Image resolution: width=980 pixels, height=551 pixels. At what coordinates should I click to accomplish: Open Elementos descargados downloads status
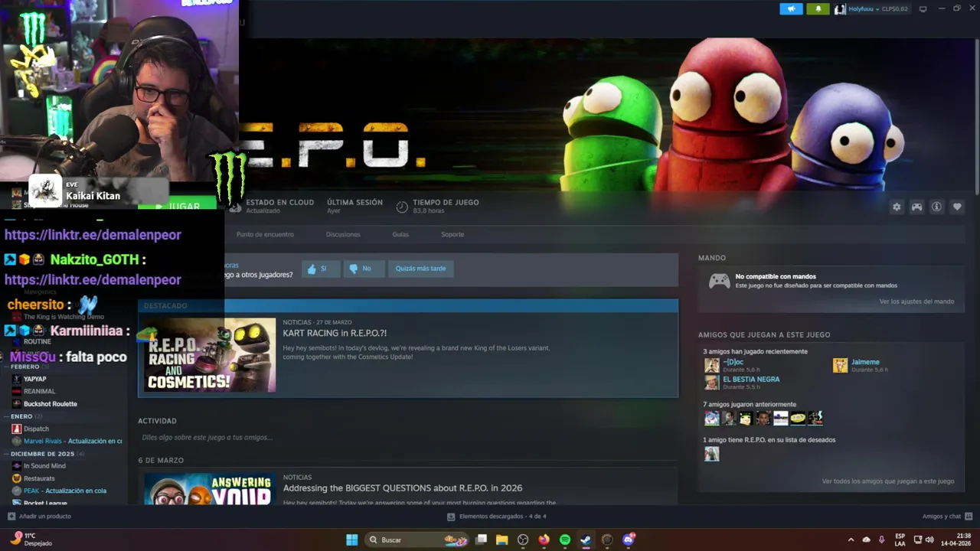[x=496, y=517]
